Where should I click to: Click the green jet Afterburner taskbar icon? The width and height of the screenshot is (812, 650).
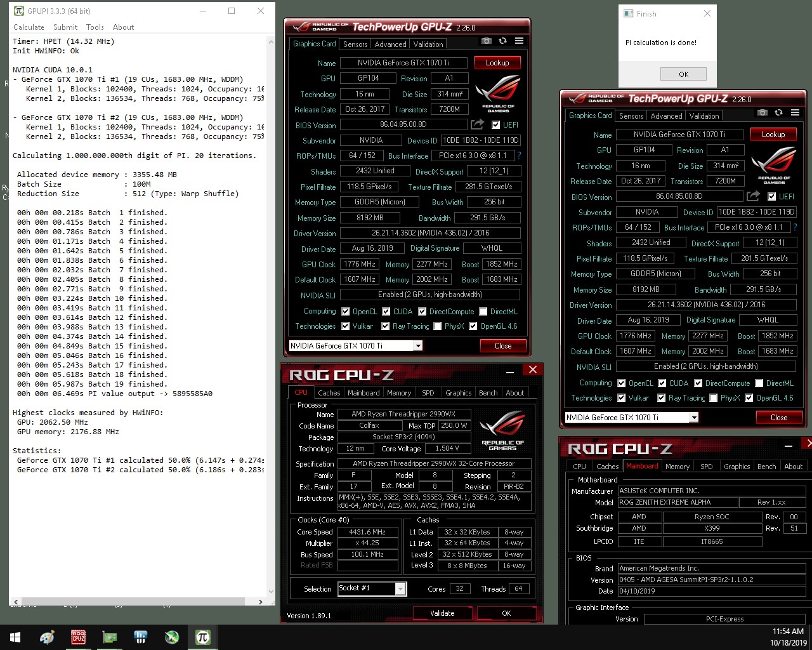tap(171, 637)
